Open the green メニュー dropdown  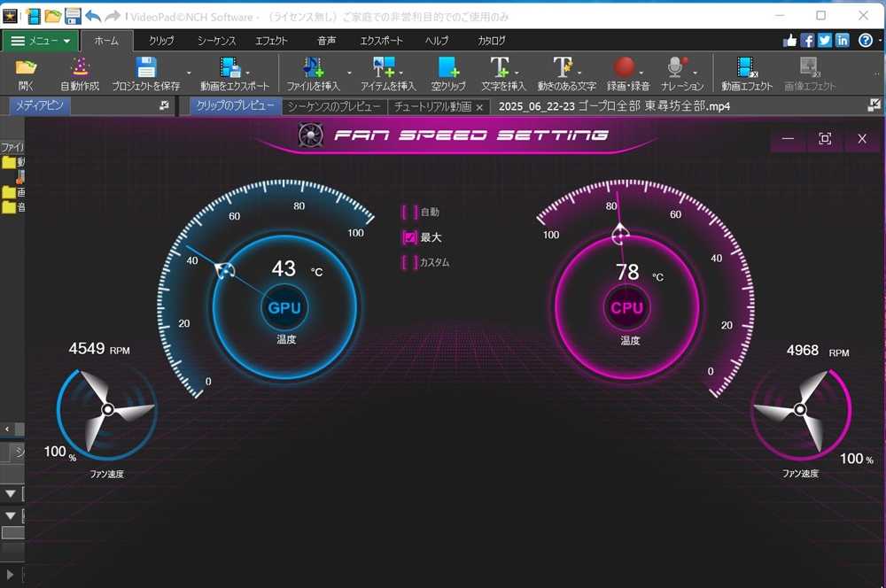pos(41,41)
